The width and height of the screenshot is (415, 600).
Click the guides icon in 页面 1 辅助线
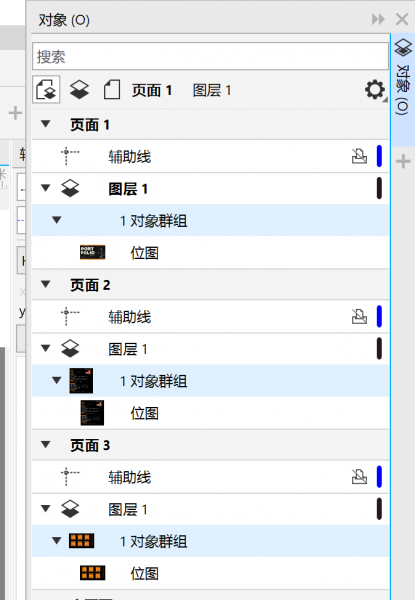click(70, 156)
